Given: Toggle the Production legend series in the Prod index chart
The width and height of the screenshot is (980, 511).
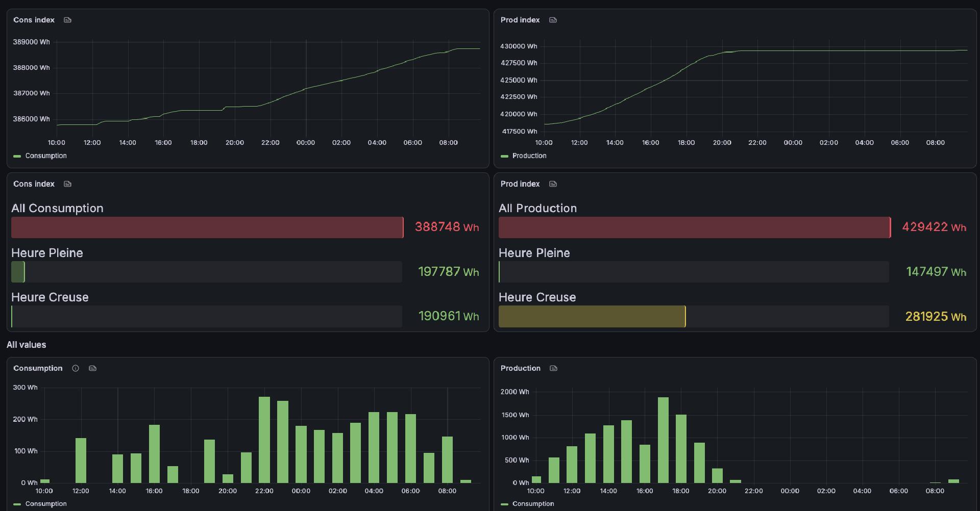Looking at the screenshot, I should tap(529, 156).
